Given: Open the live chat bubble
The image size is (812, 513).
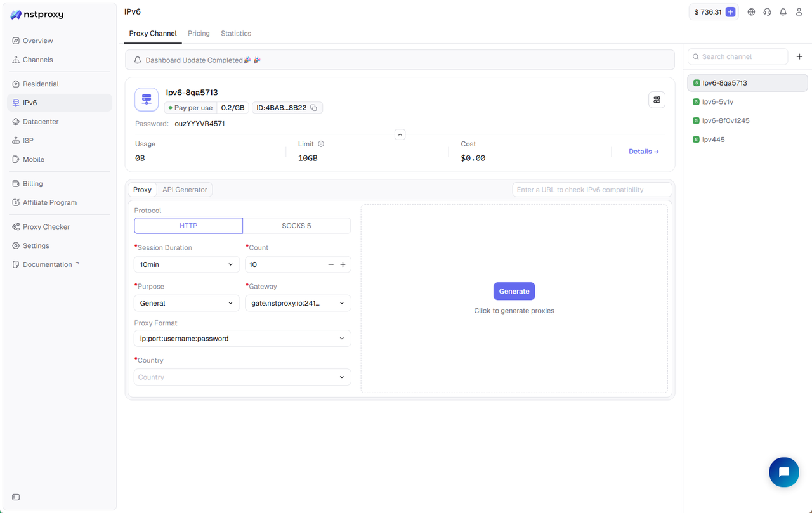Looking at the screenshot, I should click(783, 472).
